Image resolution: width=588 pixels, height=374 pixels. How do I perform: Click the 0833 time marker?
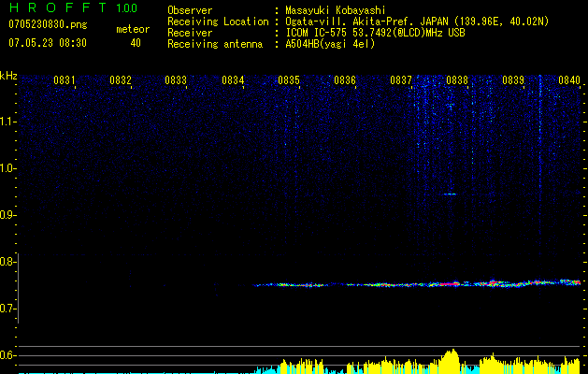(176, 79)
